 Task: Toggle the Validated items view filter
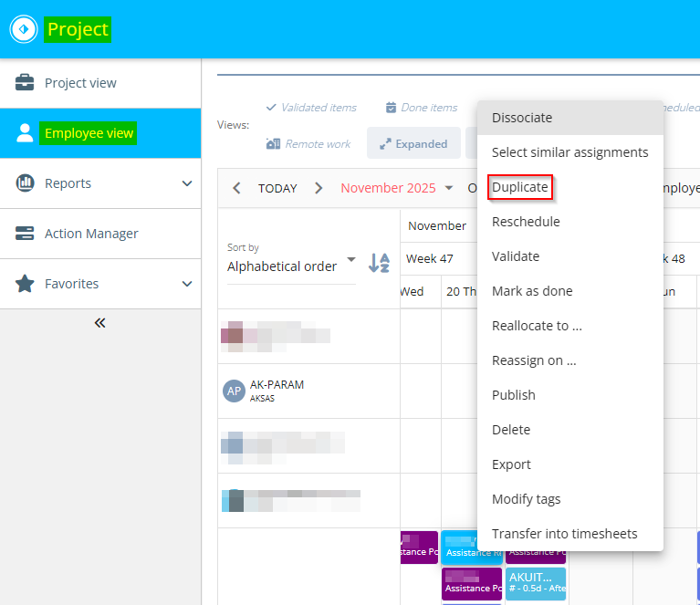click(x=310, y=108)
